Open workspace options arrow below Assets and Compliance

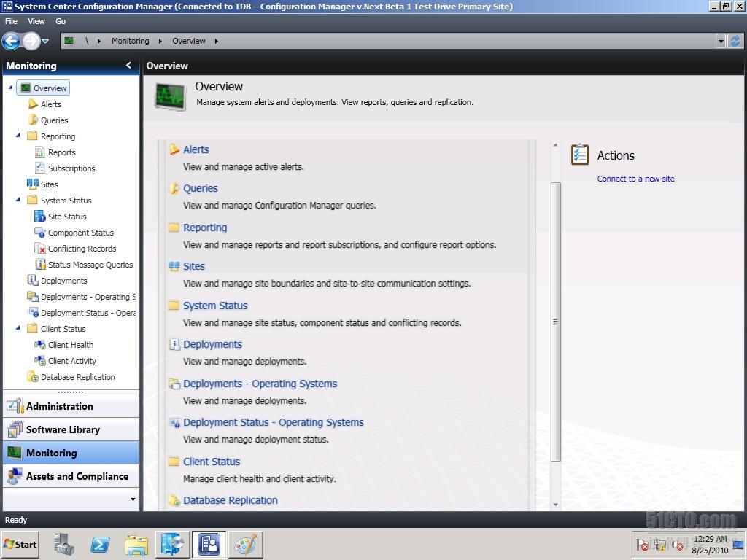(x=133, y=499)
